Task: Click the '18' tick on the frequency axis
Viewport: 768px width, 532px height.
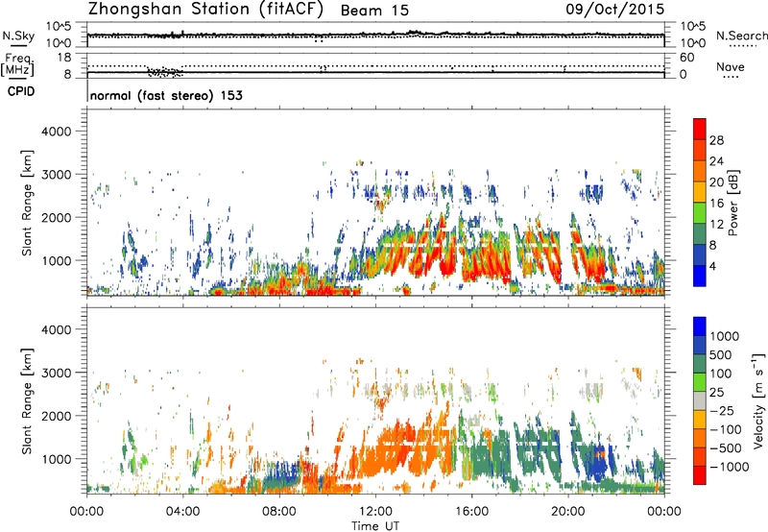Action: pos(64,58)
